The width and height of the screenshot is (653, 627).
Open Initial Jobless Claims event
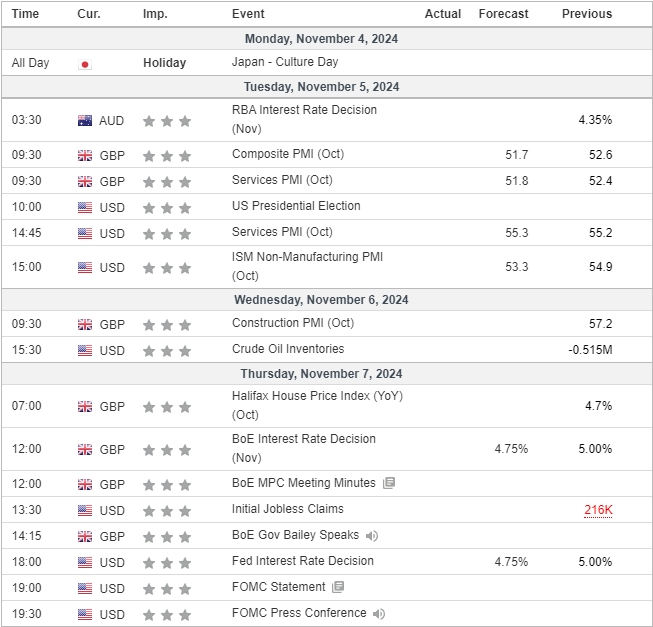pyautogui.click(x=287, y=509)
